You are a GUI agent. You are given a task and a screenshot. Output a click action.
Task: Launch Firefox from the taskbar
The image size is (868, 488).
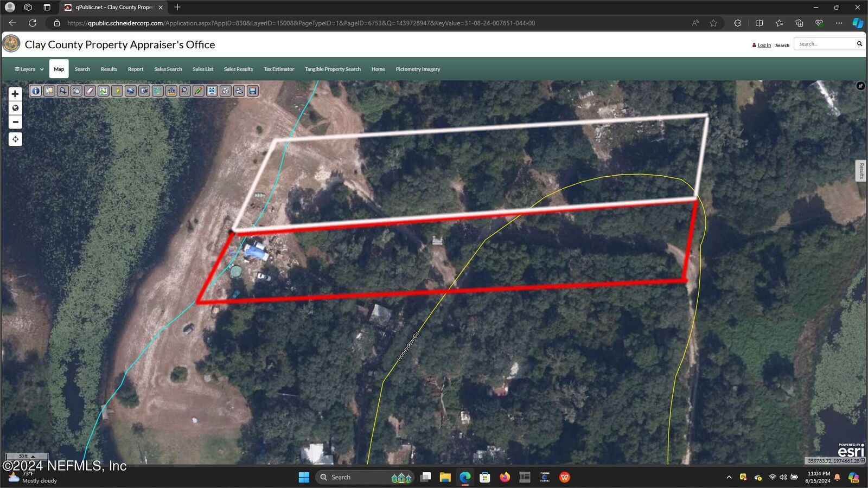(505, 477)
